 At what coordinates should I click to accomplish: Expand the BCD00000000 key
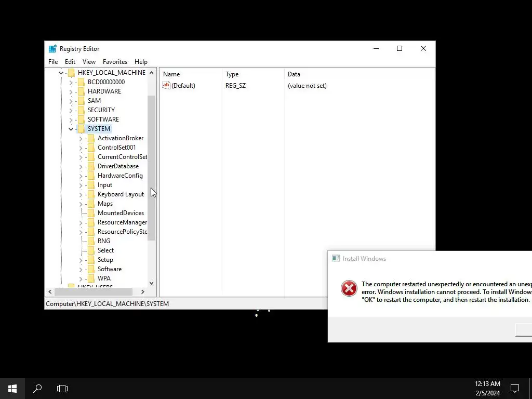tap(71, 82)
